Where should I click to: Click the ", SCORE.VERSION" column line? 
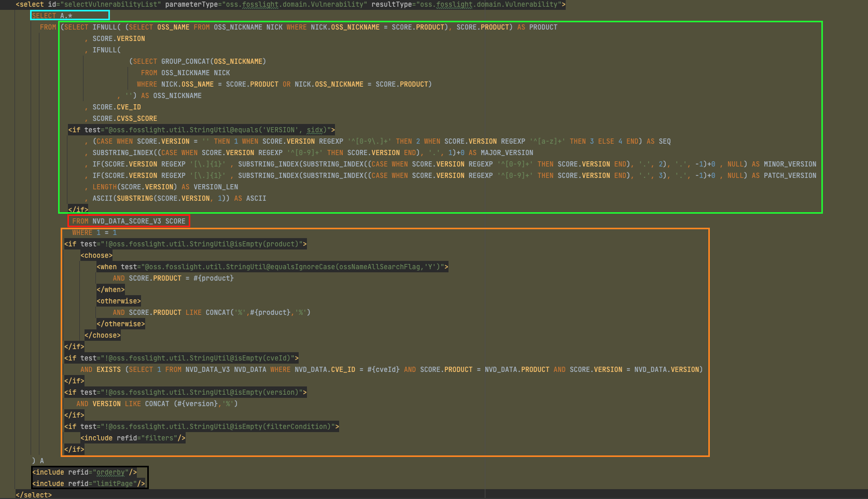coord(115,38)
